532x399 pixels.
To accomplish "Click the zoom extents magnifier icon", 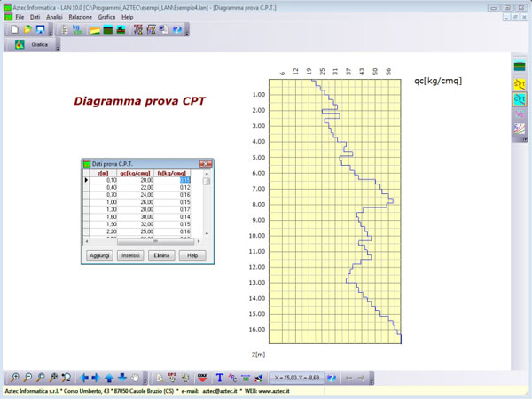I will pos(53,378).
